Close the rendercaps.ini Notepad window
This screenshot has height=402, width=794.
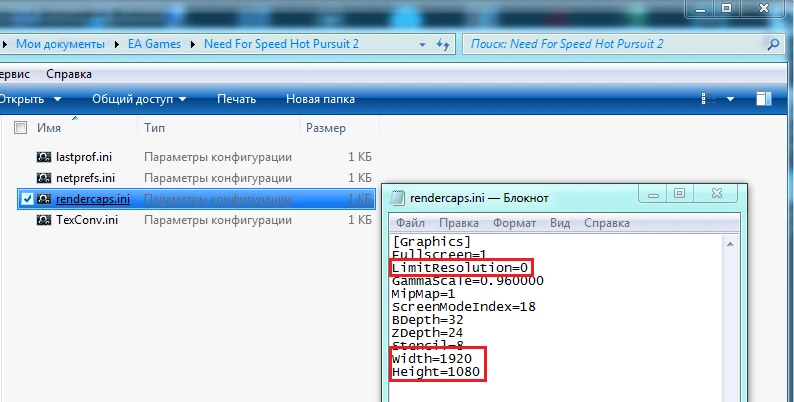click(x=717, y=193)
